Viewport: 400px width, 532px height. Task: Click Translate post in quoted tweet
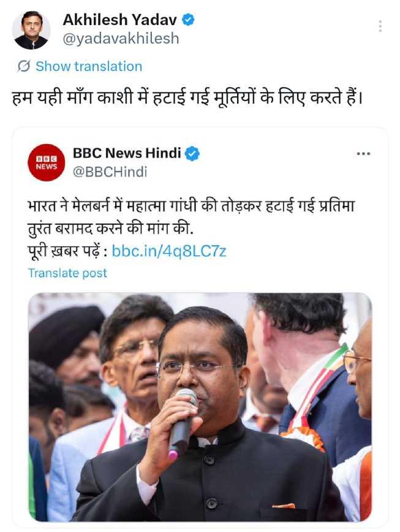click(x=67, y=273)
